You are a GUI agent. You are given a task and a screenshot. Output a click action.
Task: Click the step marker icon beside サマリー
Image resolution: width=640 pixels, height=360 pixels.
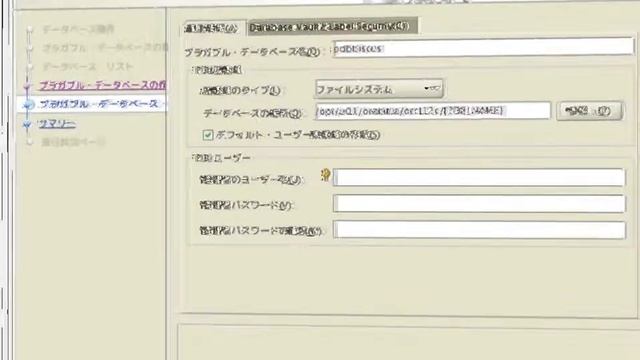(27, 124)
